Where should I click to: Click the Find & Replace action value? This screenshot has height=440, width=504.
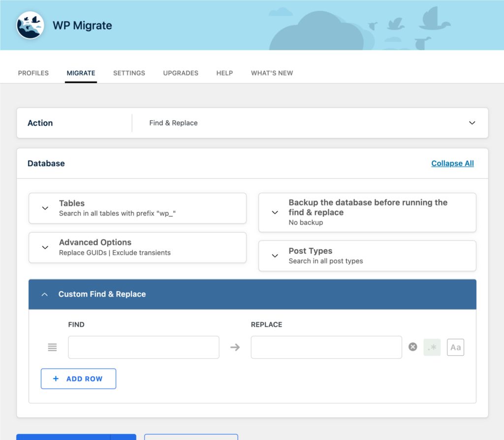click(174, 123)
